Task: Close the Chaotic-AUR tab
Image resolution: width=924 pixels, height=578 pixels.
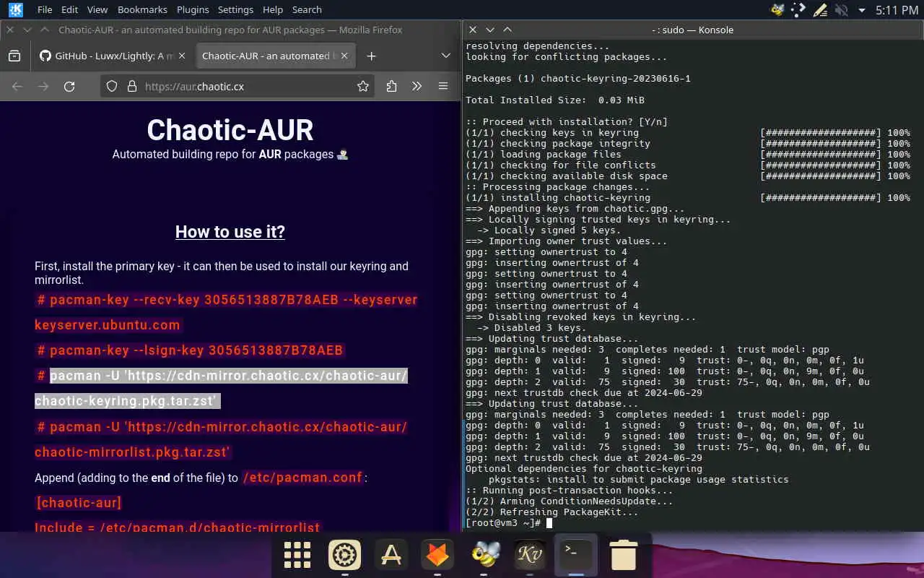Action: pyautogui.click(x=345, y=56)
